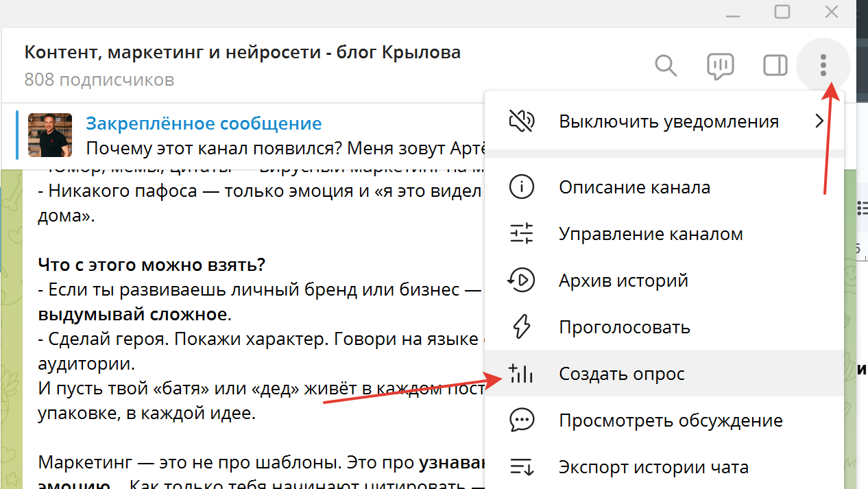The height and width of the screenshot is (489, 868).
Task: Click the Архив историй play-circle icon
Action: 520,280
